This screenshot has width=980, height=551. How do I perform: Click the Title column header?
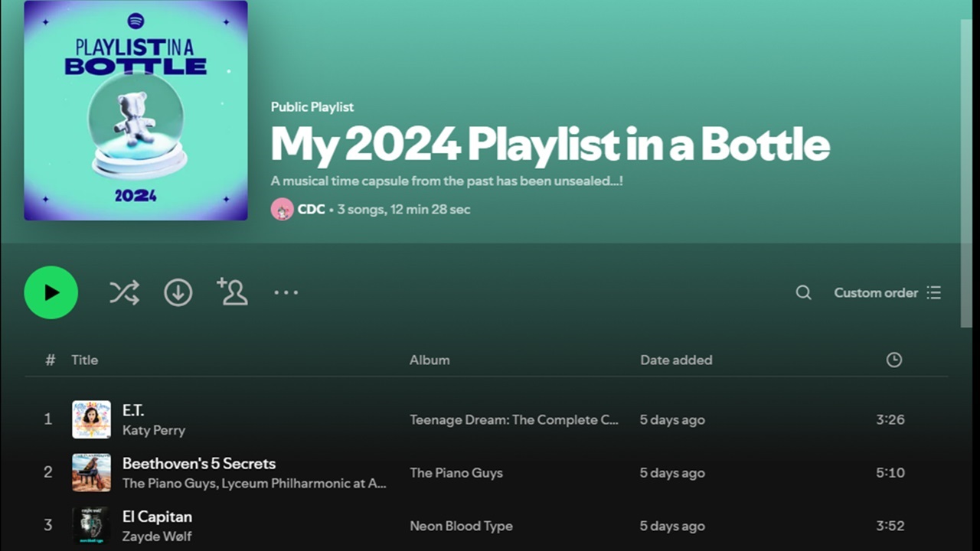pos(84,360)
